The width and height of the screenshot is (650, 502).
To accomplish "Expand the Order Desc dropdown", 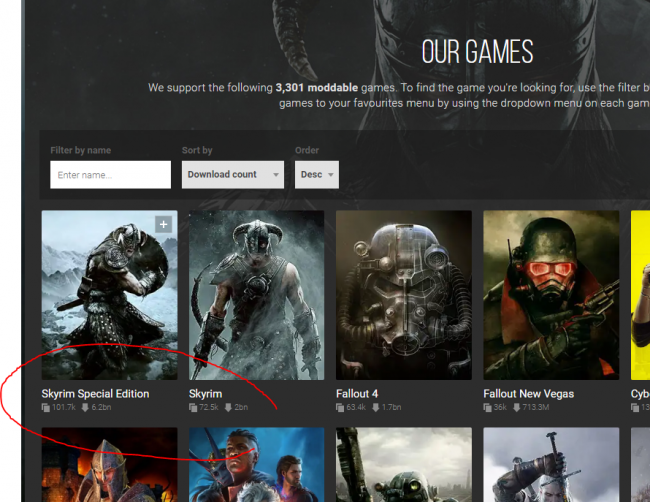I will [316, 174].
